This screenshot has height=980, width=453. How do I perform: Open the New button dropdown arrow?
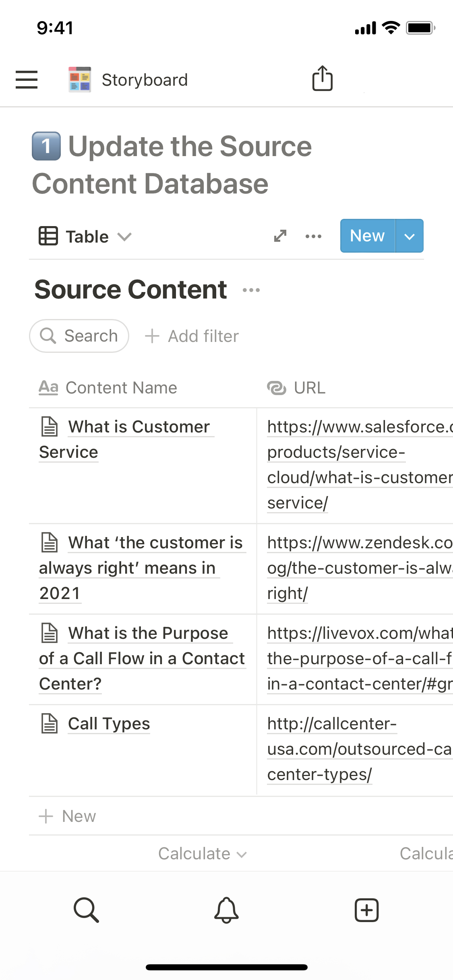(x=410, y=236)
